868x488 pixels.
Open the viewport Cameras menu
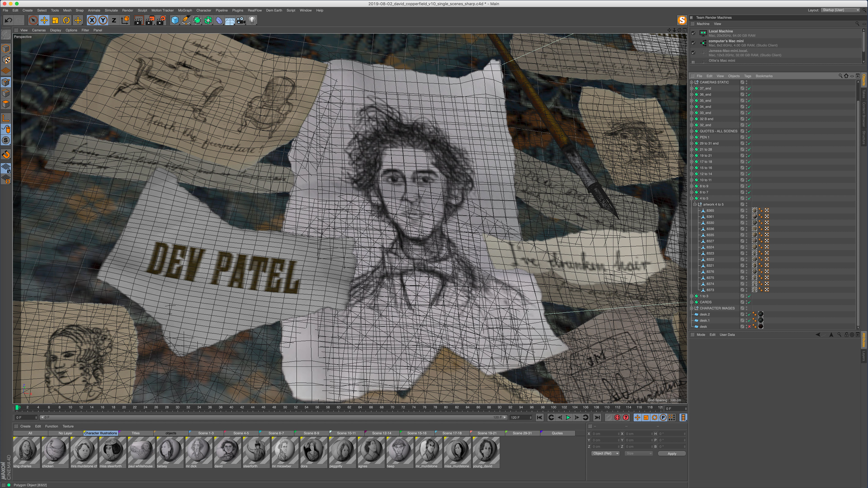coord(39,30)
